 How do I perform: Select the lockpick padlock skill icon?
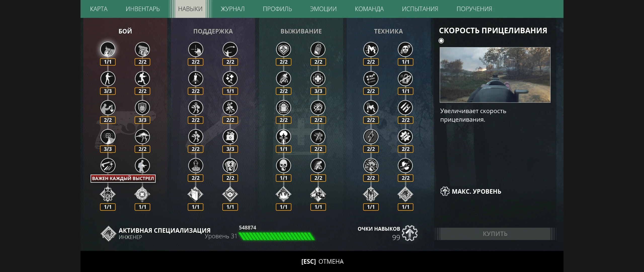click(405, 79)
